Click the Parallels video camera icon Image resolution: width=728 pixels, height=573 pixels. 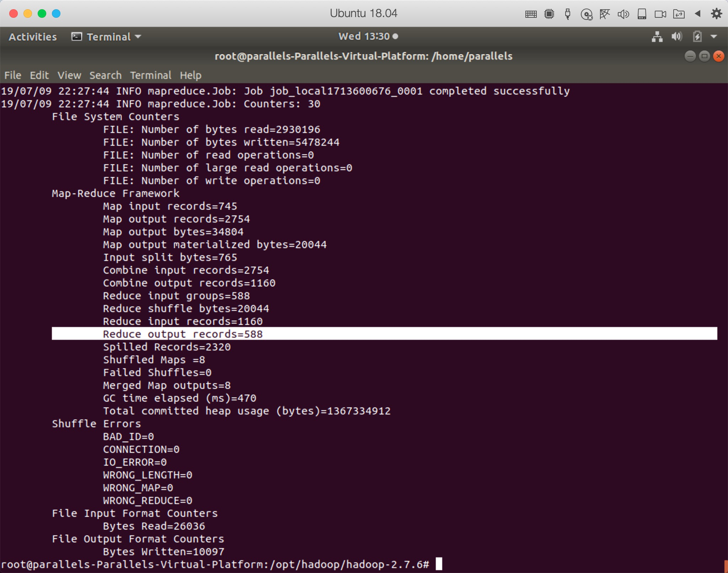pos(660,14)
